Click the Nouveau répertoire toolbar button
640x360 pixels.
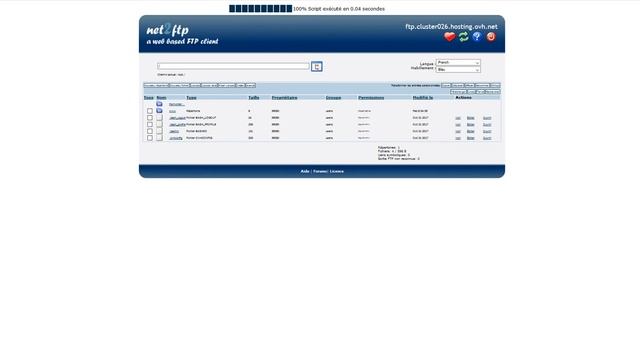click(156, 85)
